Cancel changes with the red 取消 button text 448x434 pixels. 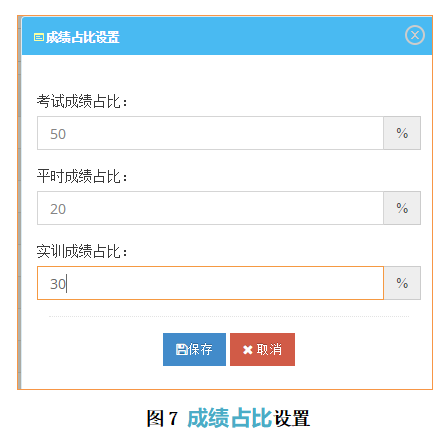coord(269,349)
